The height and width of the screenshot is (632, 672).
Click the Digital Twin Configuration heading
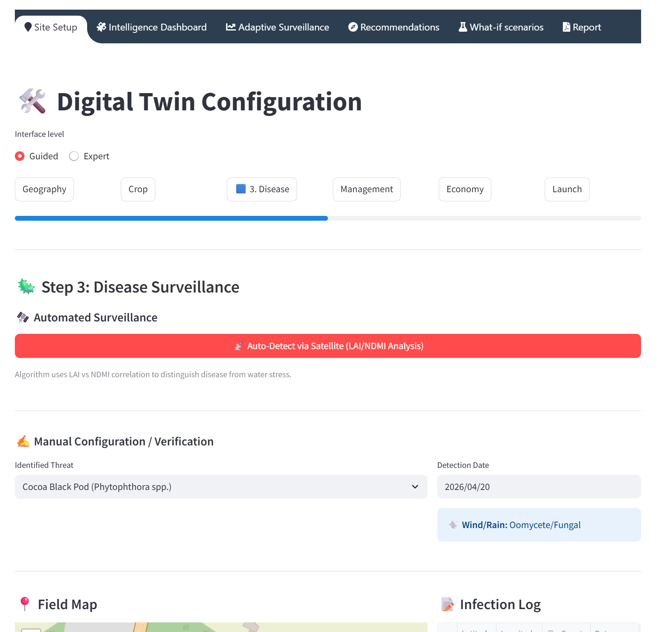pyautogui.click(x=210, y=102)
